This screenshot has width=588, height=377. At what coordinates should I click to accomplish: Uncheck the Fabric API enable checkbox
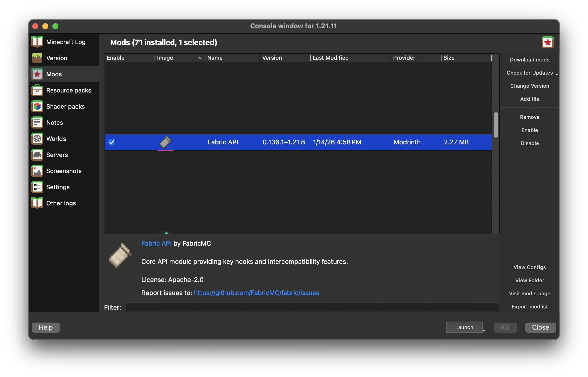point(112,142)
